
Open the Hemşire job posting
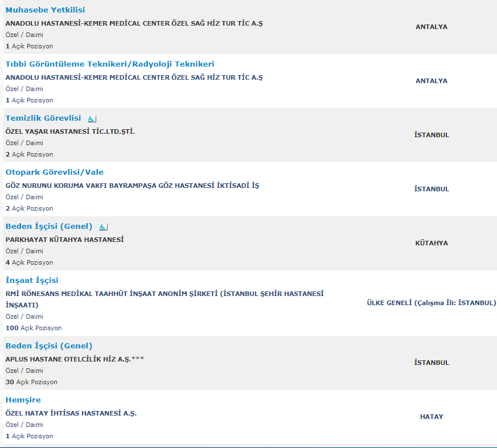tap(23, 400)
